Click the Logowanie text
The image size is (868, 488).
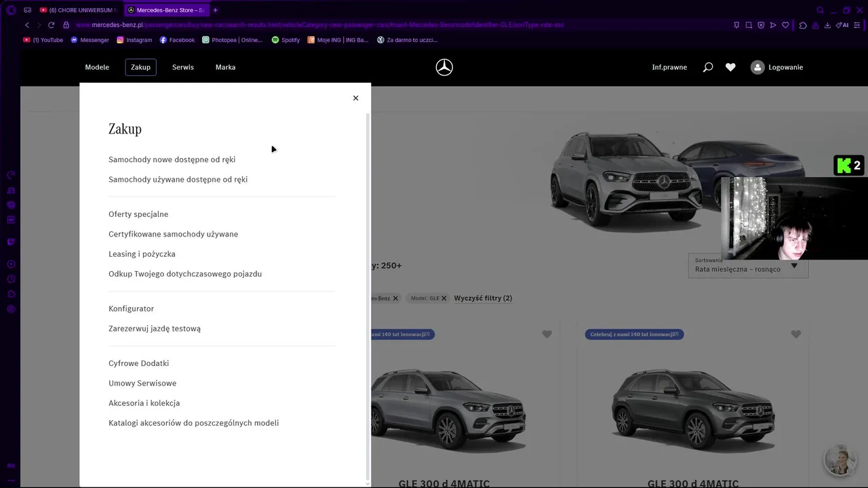(786, 67)
